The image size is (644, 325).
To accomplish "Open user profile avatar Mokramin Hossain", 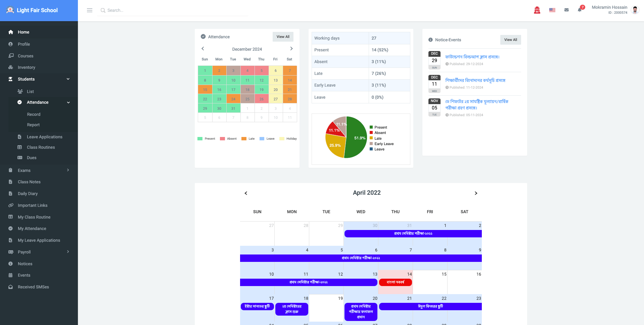I will point(635,10).
